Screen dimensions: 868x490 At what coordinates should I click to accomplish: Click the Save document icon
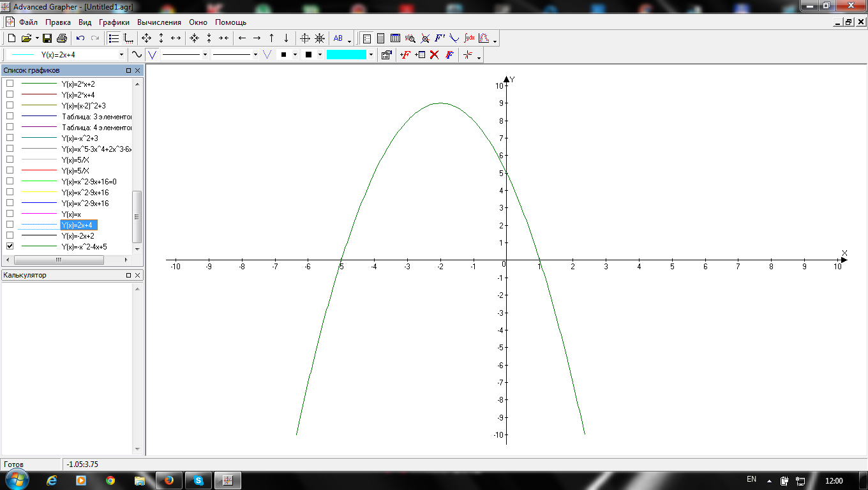pyautogui.click(x=47, y=38)
